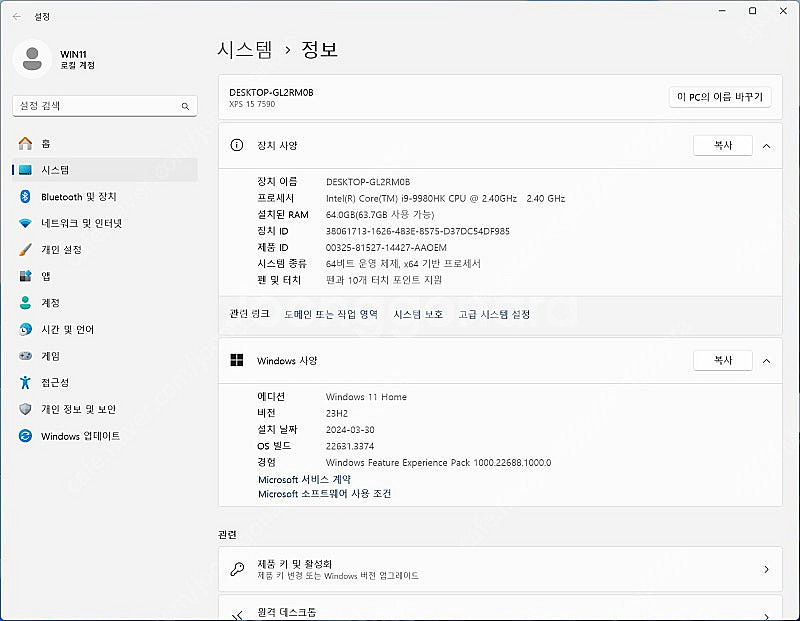Open 시스템 보호 link
The height and width of the screenshot is (621, 800).
point(418,314)
